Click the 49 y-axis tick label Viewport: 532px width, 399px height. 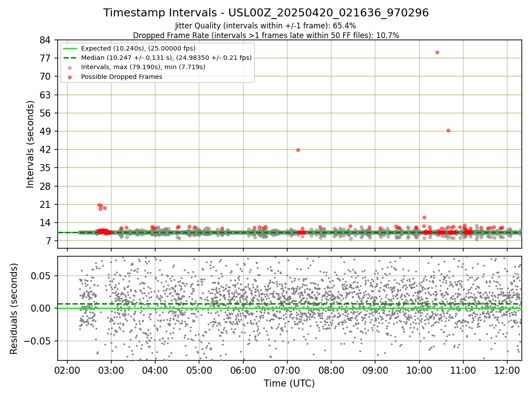coord(46,131)
